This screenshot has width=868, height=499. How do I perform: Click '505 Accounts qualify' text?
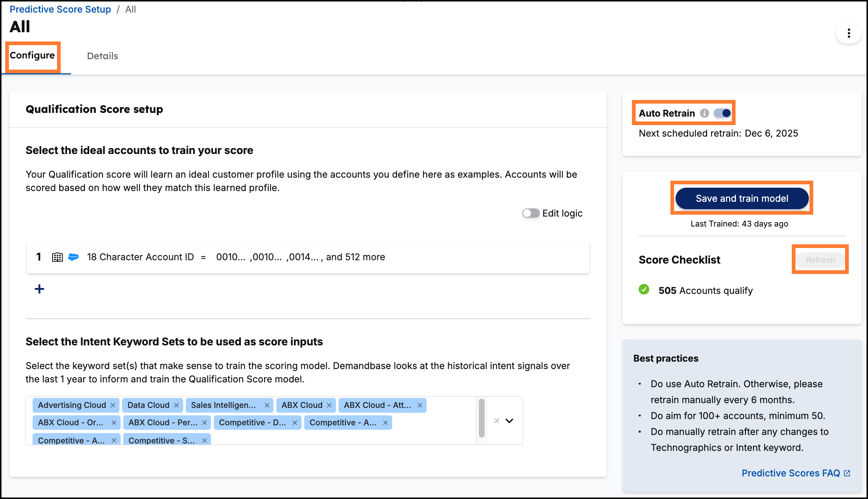(706, 291)
